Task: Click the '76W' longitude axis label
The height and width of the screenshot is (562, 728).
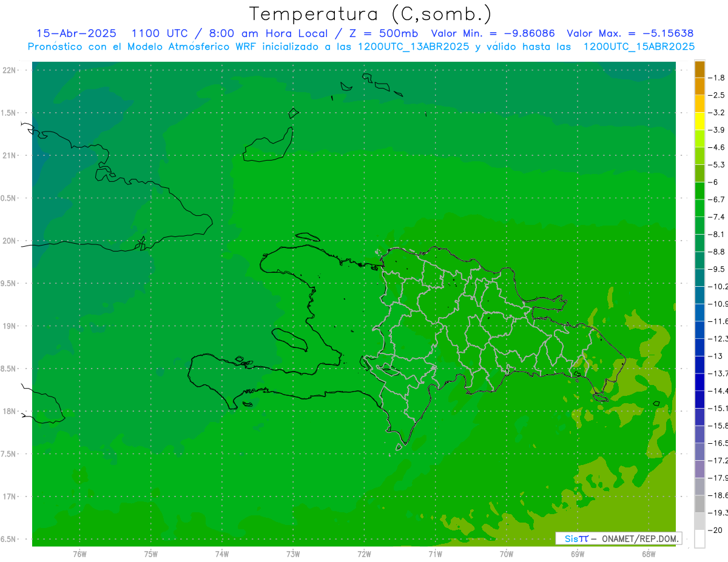Action: click(79, 554)
